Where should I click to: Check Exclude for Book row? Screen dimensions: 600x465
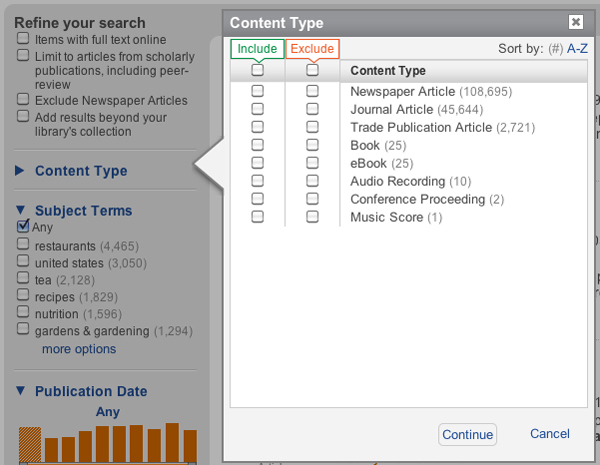312,145
